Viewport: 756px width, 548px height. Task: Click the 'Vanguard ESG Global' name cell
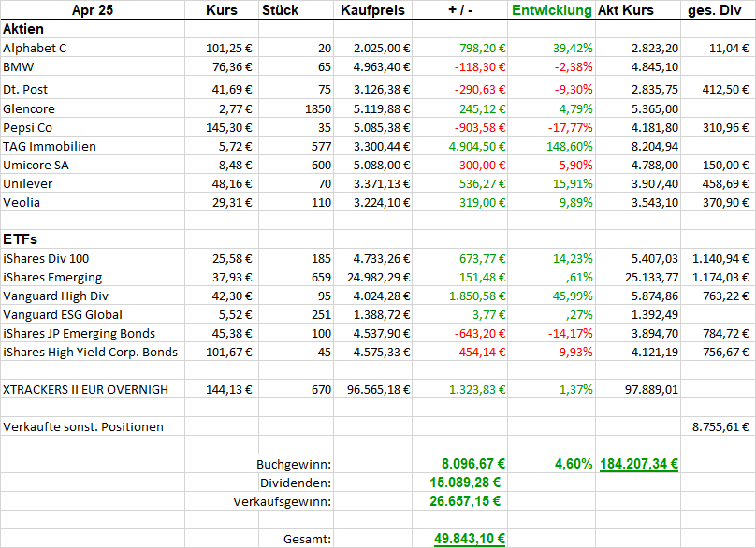point(63,314)
